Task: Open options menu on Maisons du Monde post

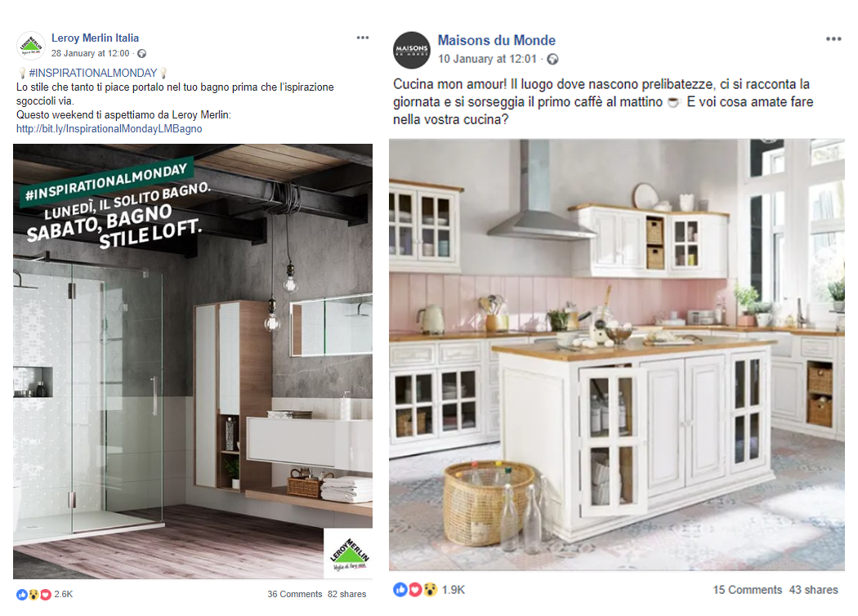Action: [833, 39]
